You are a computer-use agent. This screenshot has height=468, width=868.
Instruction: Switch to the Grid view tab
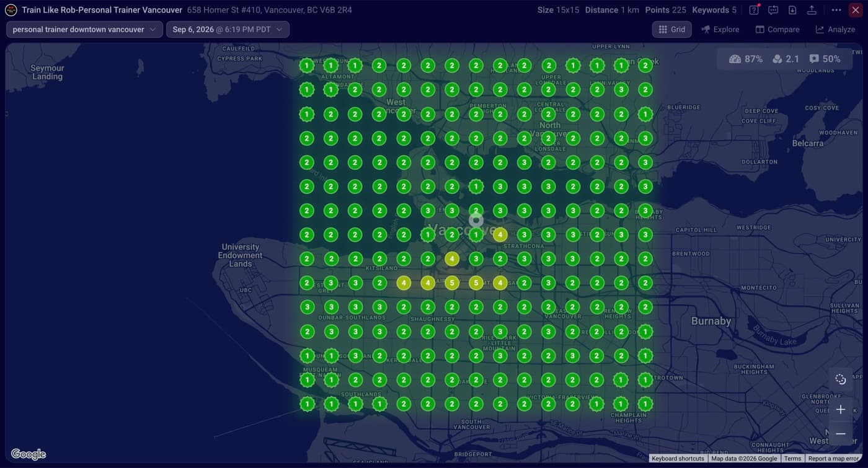[x=672, y=30]
